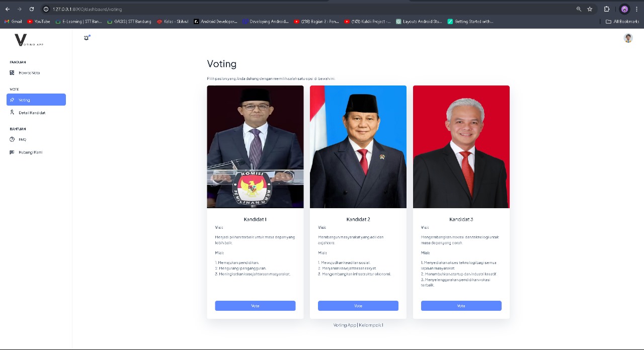The width and height of the screenshot is (644, 350).
Task: Click the notification bell icon
Action: (x=87, y=38)
